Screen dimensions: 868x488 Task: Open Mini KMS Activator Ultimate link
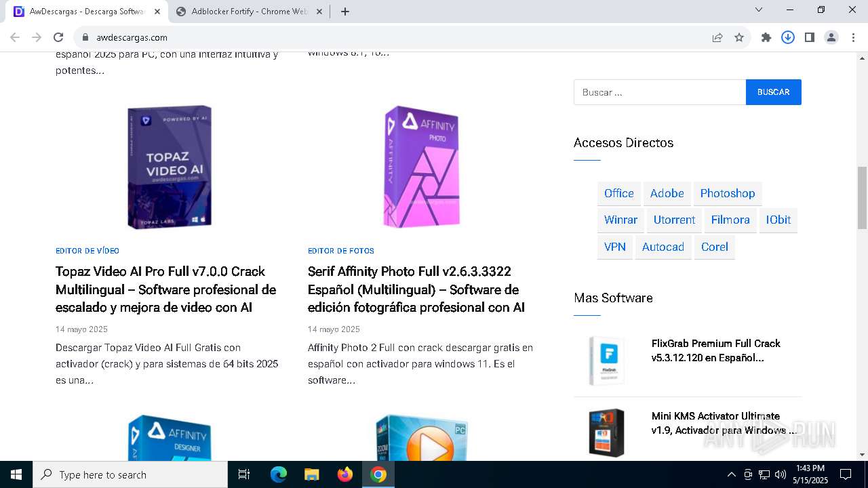(724, 423)
